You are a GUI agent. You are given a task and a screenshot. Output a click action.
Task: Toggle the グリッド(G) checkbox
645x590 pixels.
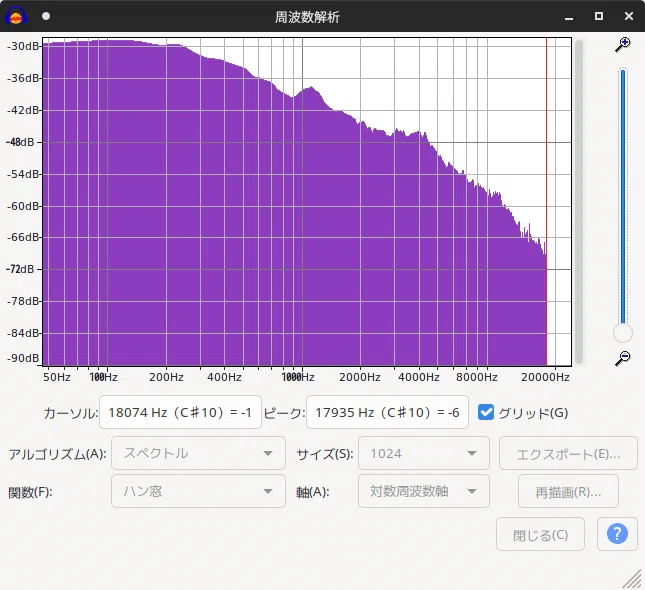click(x=486, y=412)
